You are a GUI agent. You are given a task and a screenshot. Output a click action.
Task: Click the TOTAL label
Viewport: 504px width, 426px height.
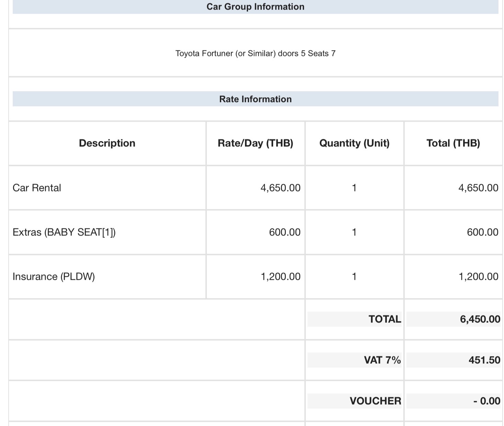point(384,319)
